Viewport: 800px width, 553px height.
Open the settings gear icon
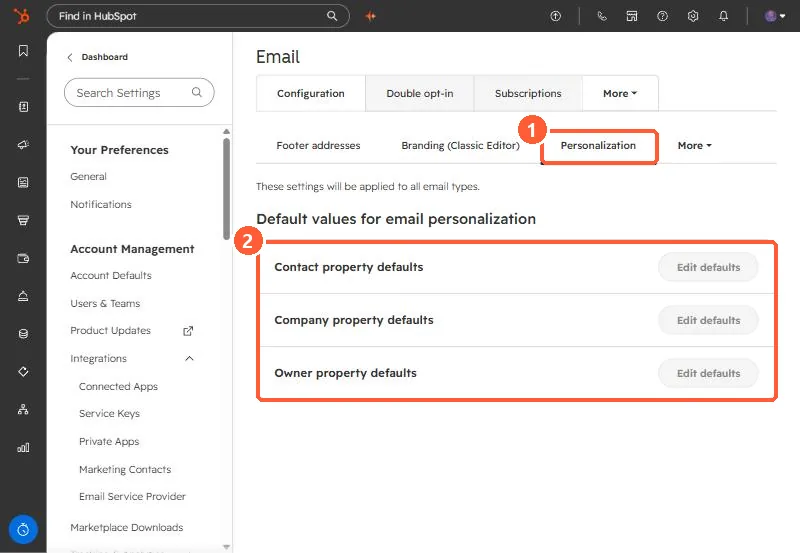pyautogui.click(x=693, y=16)
